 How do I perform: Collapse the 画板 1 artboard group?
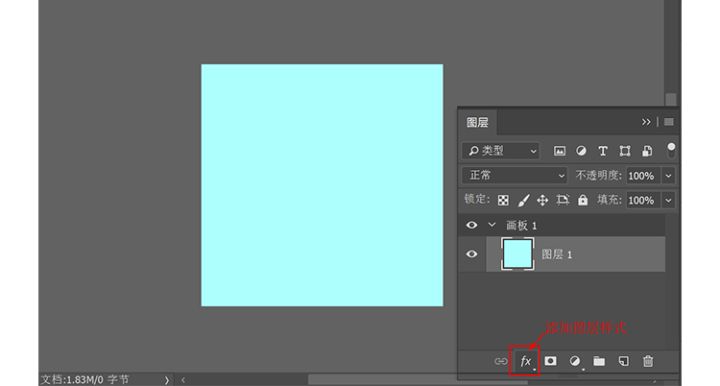(x=492, y=225)
